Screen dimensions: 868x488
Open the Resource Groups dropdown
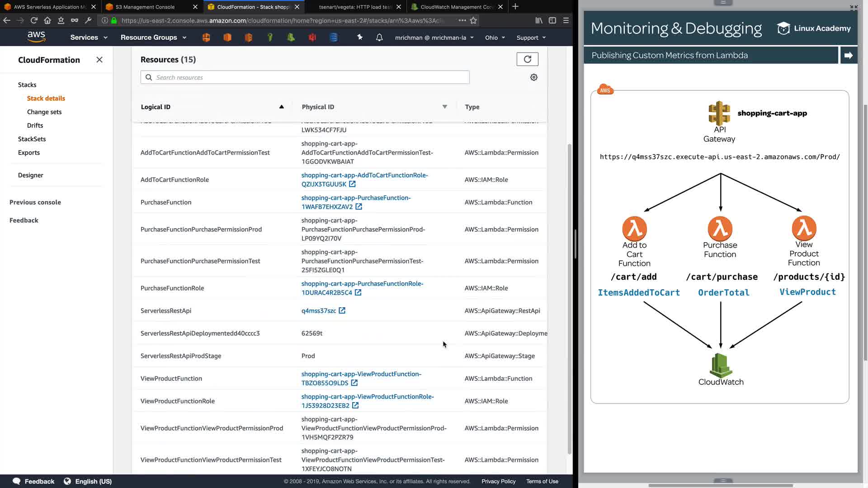tap(153, 38)
